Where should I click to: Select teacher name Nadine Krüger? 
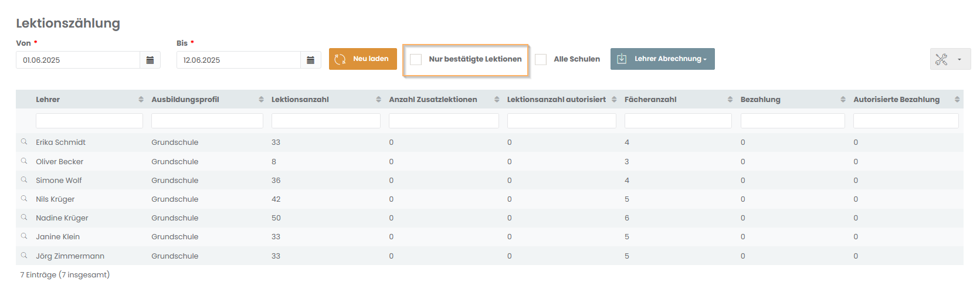click(x=62, y=218)
